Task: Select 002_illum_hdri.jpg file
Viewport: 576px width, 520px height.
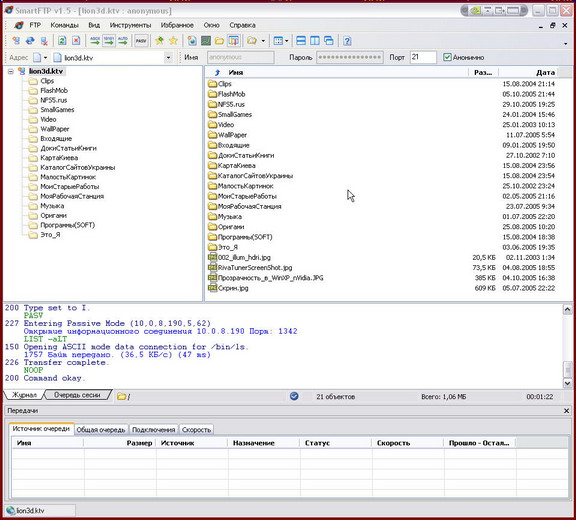Action: 244,257
